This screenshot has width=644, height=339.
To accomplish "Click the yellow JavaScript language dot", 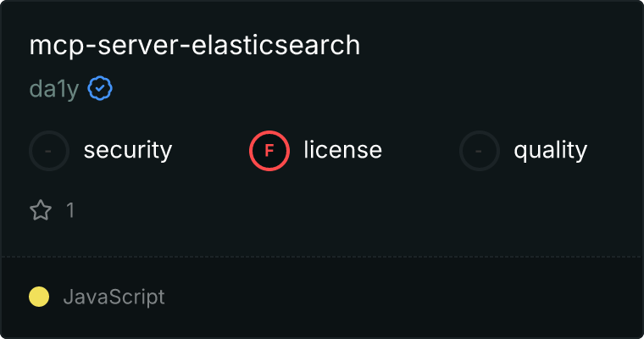I will coord(39,297).
